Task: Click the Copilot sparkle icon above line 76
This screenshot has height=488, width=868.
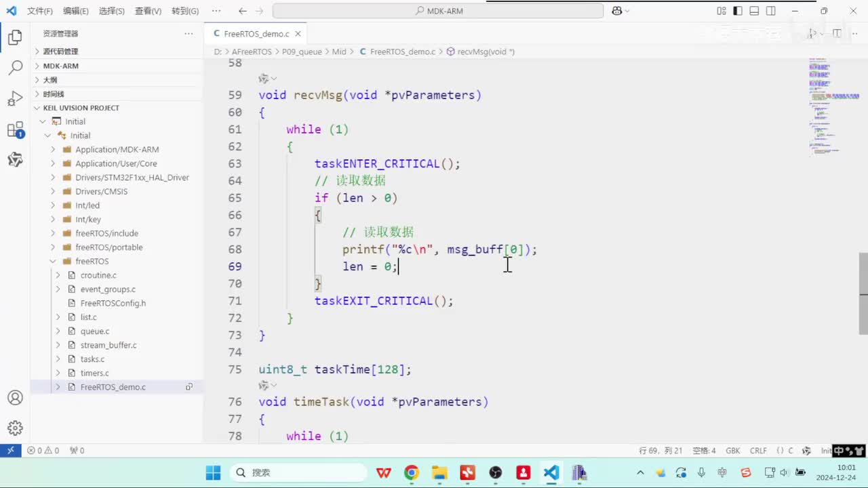Action: (264, 386)
